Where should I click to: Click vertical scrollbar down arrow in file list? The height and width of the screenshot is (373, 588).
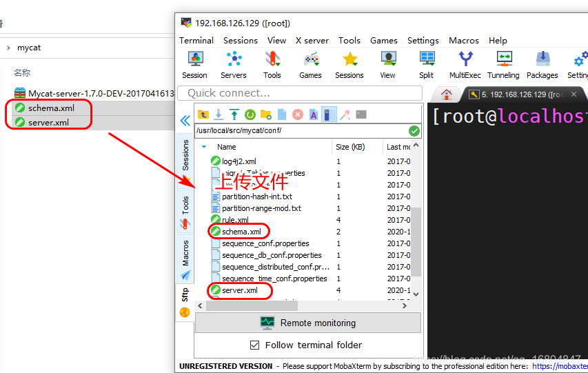416,294
